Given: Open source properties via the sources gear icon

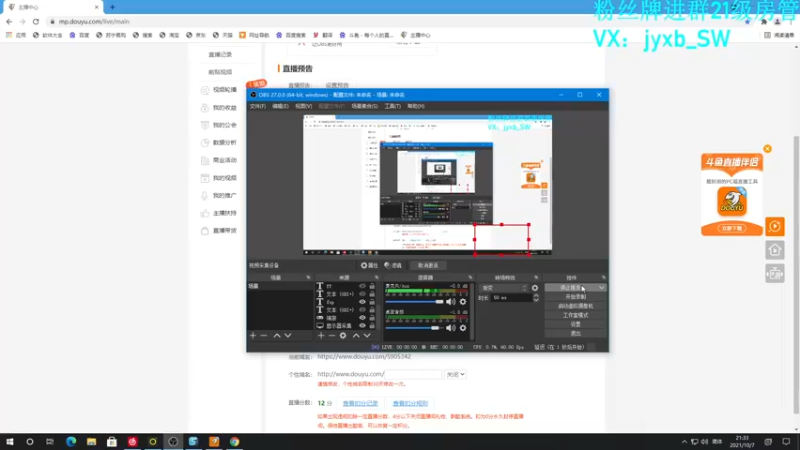Looking at the screenshot, I should (x=343, y=336).
